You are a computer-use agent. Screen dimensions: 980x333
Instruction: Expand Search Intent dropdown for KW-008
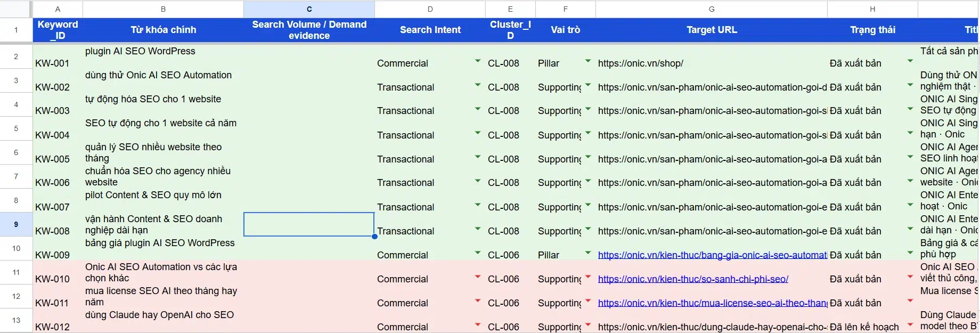pyautogui.click(x=478, y=229)
